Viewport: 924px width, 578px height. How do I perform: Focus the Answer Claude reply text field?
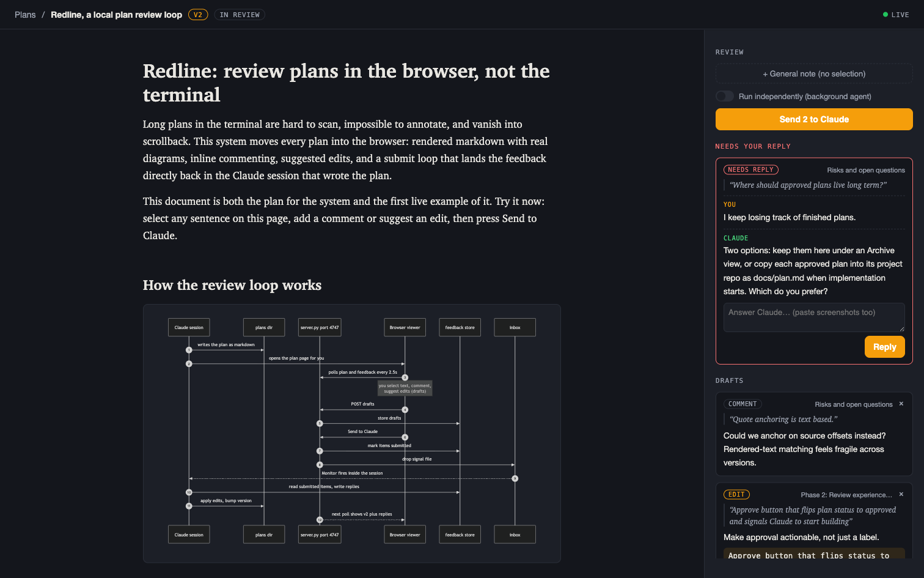pyautogui.click(x=814, y=317)
